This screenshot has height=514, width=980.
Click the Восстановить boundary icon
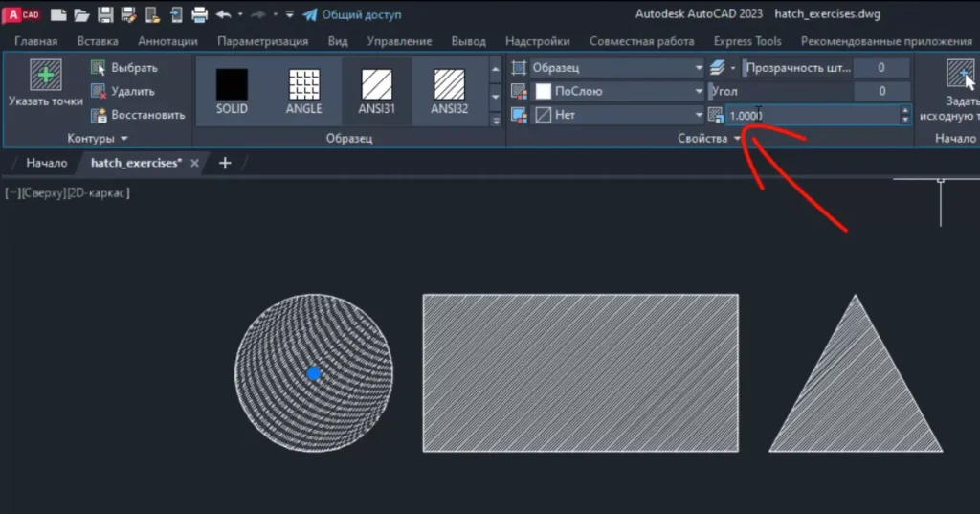[99, 115]
